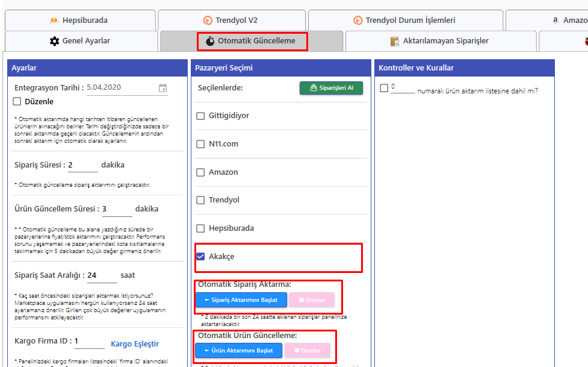
Task: Click the Genel Ayarlar gear icon
Action: pos(54,41)
